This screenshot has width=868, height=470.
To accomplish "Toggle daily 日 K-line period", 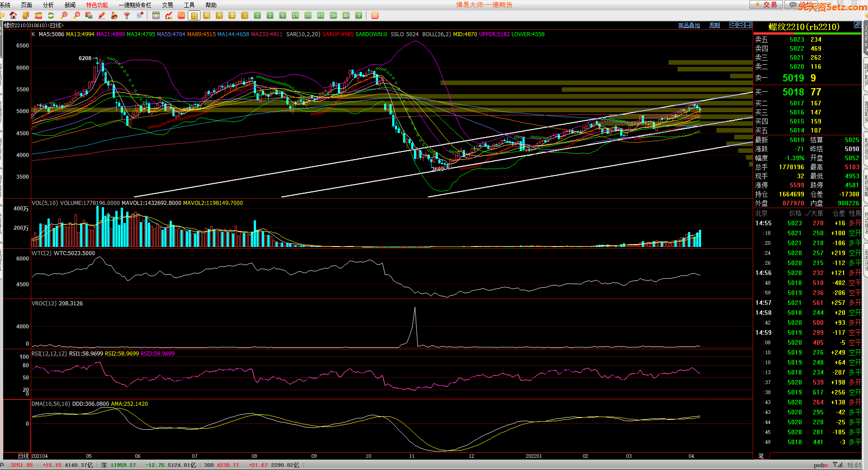I will [194, 15].
